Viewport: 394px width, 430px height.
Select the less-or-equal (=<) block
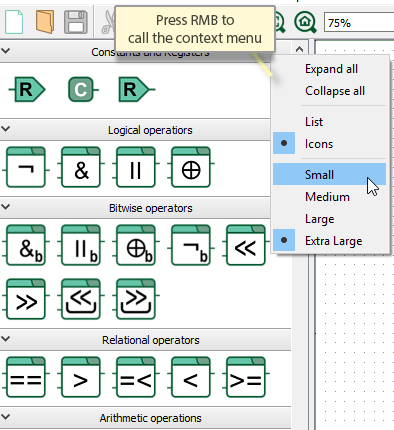(x=136, y=377)
